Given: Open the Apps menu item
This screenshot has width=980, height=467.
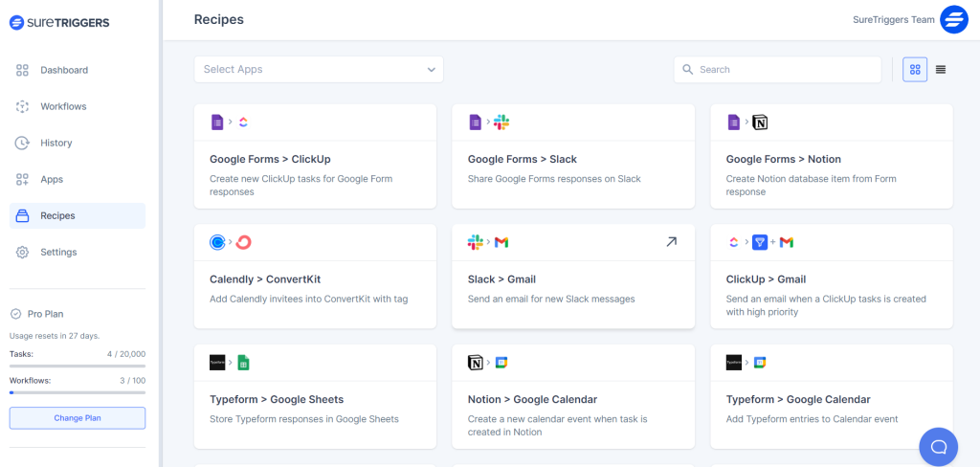Looking at the screenshot, I should click(x=52, y=179).
